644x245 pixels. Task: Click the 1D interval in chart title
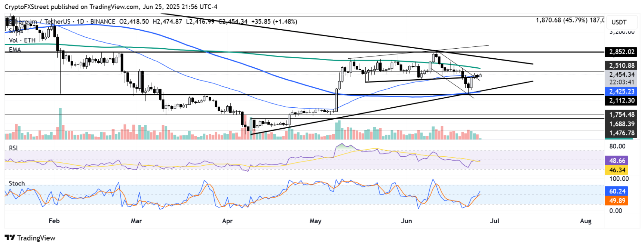(x=80, y=22)
